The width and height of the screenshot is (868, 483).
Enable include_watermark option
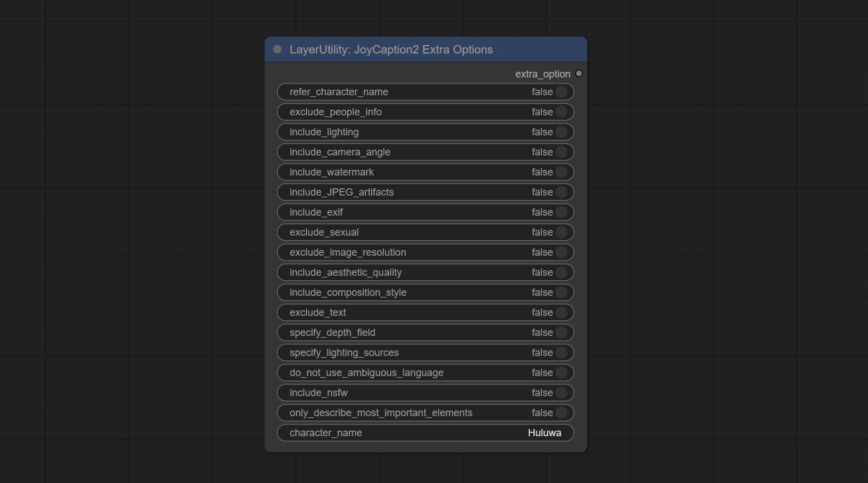click(x=425, y=172)
